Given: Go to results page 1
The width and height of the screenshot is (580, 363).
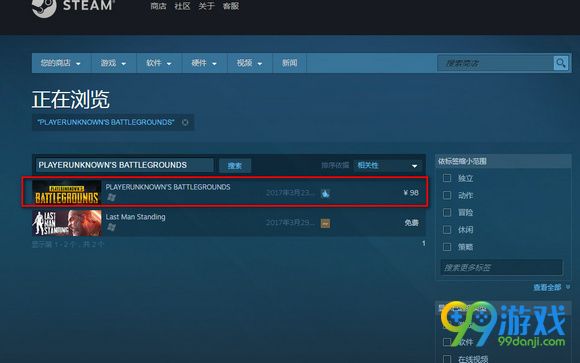Looking at the screenshot, I should pos(424,243).
